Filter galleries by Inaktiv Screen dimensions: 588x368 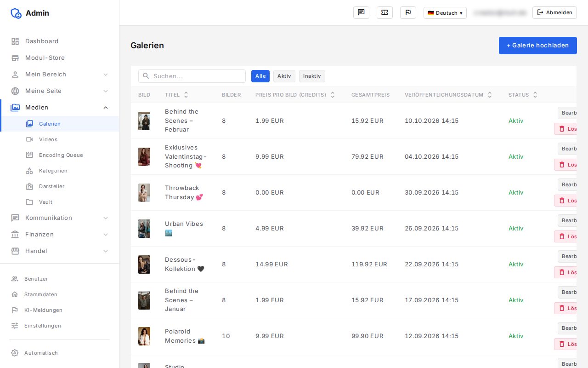312,76
